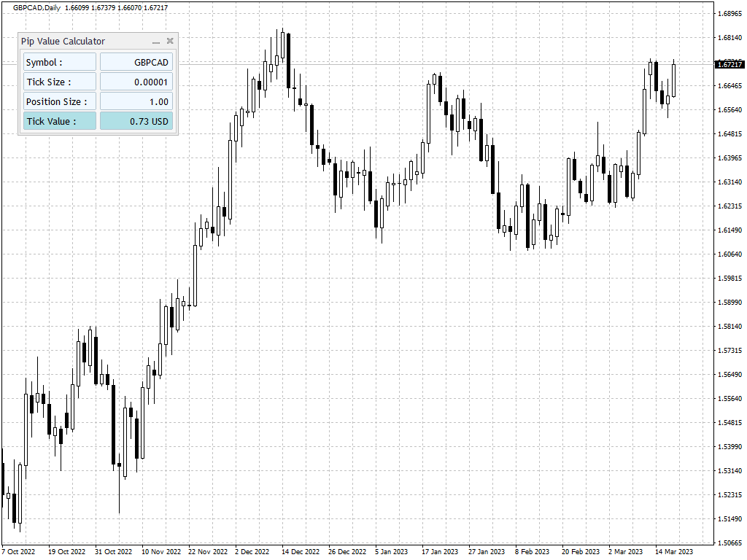
Task: Click the Tick Size 0.00001 field
Action: pos(136,82)
